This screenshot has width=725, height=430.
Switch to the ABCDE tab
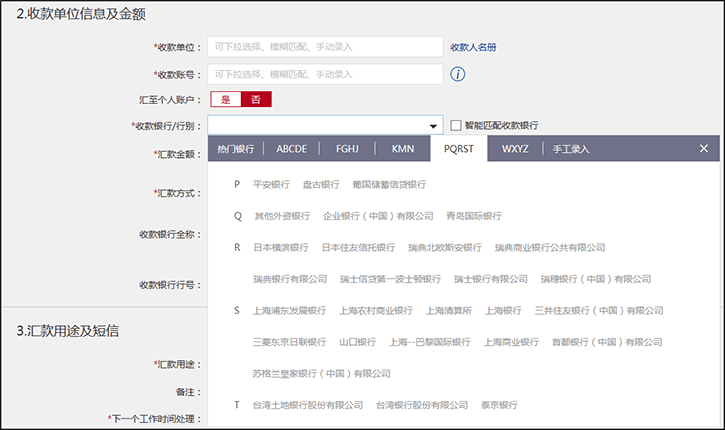tap(291, 149)
